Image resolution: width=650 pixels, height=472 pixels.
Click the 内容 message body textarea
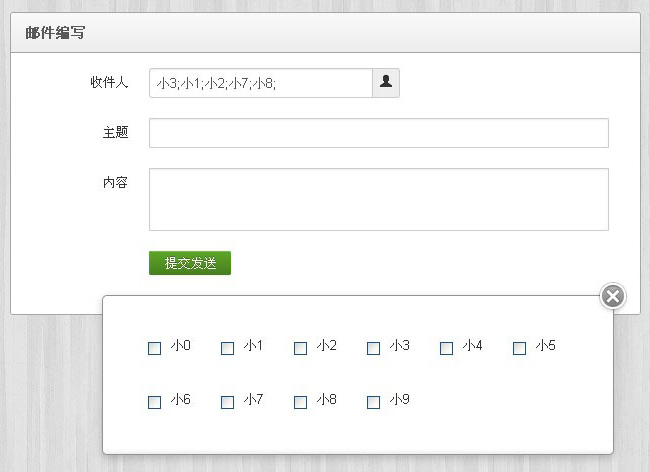tap(378, 199)
